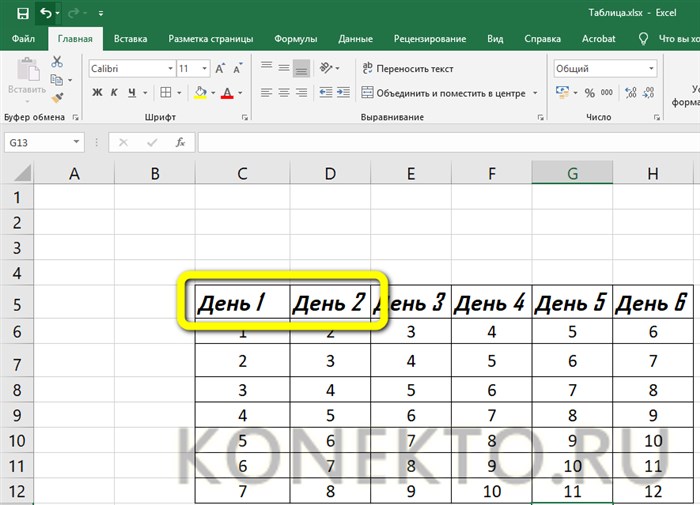The image size is (700, 505).
Task: Open Customize Quick Access Toolbar dropdown
Action: pos(101,13)
